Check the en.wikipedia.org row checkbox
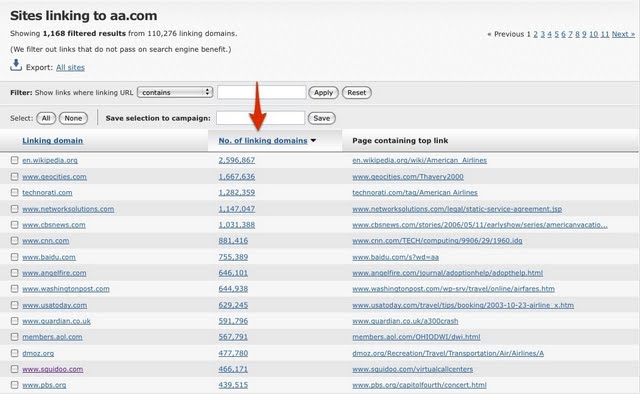Viewport: 640px width, 394px height. 15,160
